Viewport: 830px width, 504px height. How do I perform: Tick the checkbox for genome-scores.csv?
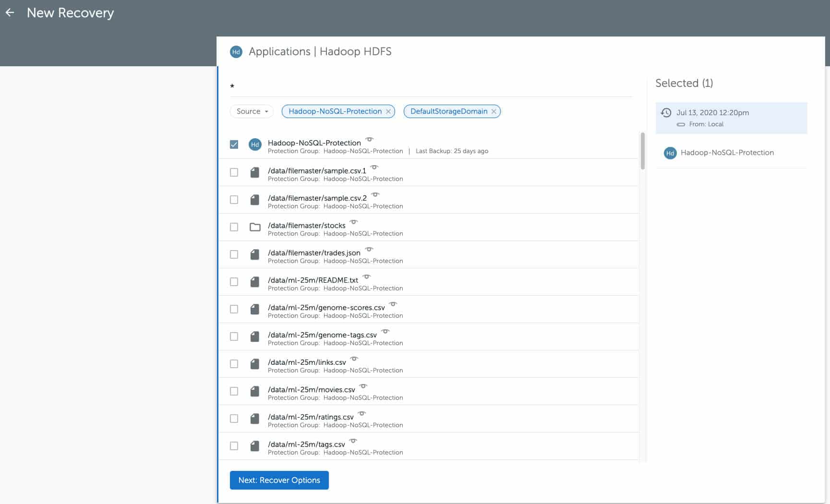234,309
